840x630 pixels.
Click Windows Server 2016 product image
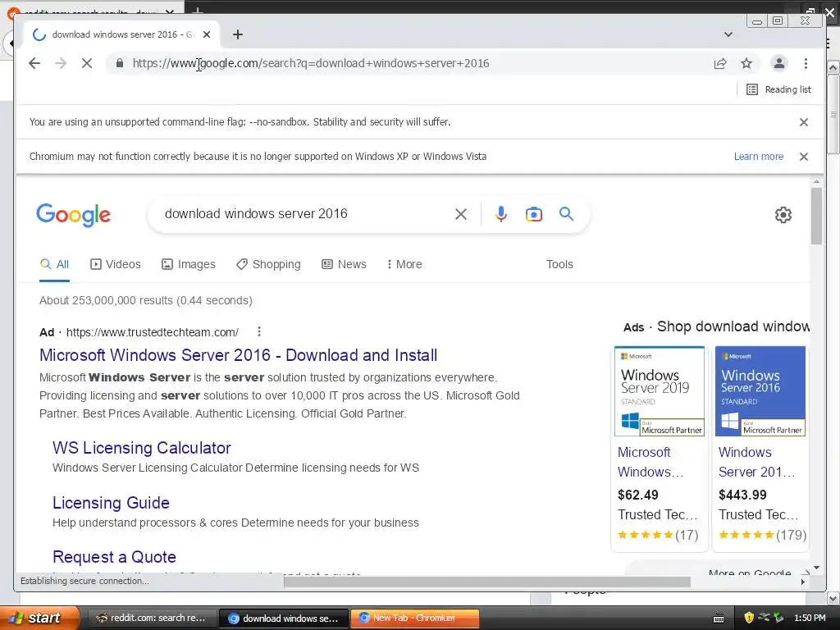pos(760,391)
